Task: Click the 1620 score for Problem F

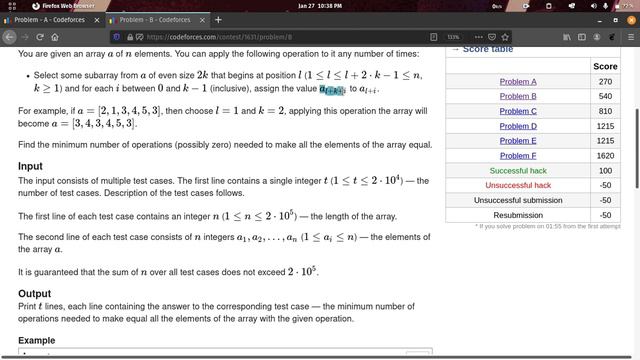Action: 605,156
